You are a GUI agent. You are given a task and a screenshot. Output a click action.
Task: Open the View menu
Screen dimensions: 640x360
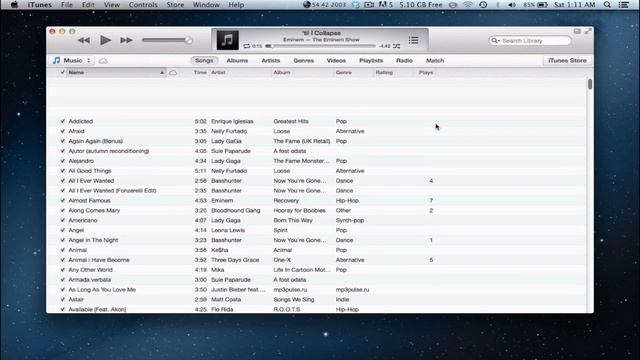pyautogui.click(x=111, y=5)
